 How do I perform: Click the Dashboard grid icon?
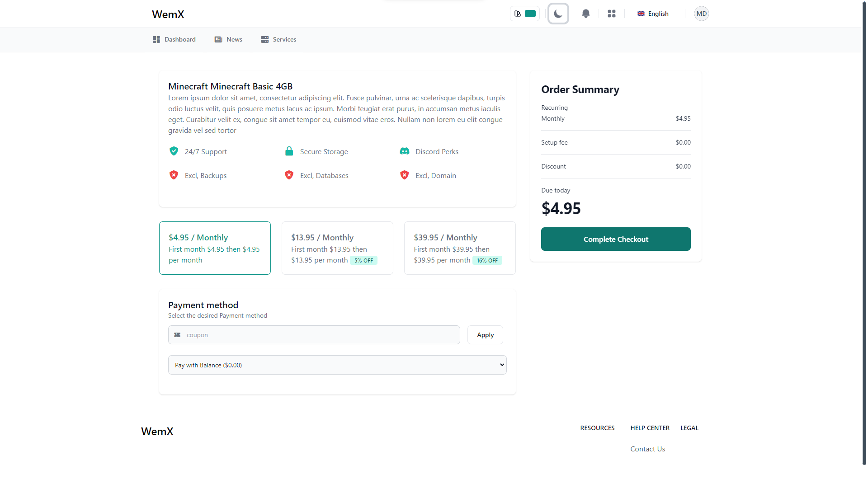(x=156, y=39)
